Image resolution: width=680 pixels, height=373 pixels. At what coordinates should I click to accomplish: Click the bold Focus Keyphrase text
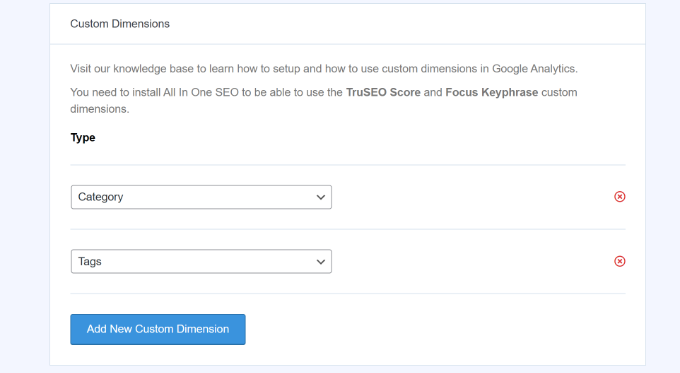pyautogui.click(x=491, y=92)
